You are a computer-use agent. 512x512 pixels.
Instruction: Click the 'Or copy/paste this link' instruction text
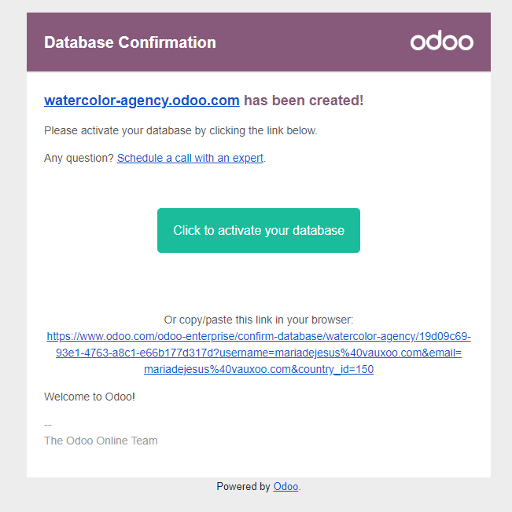[258, 320]
